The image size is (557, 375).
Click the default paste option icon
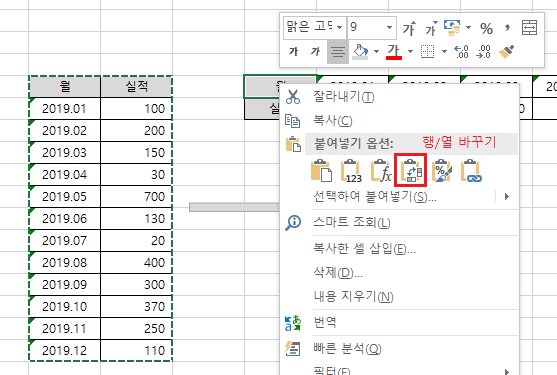tap(322, 171)
